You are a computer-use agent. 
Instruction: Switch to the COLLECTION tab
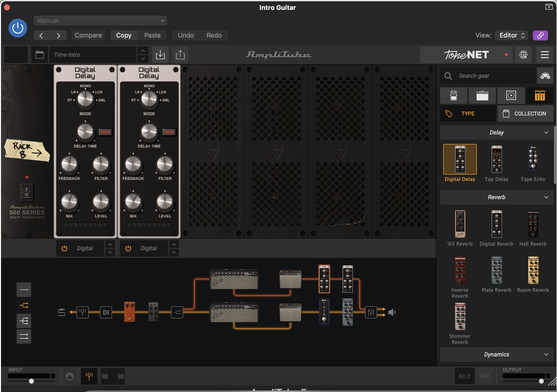click(x=525, y=114)
